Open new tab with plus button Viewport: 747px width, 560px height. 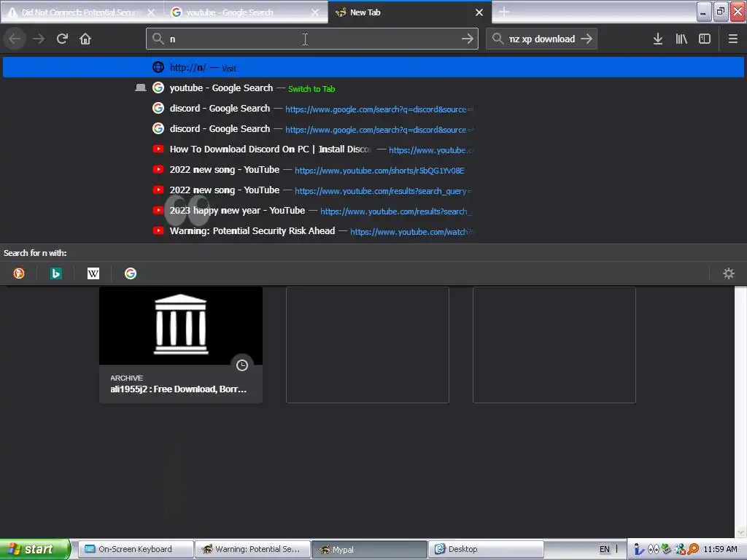coord(504,12)
